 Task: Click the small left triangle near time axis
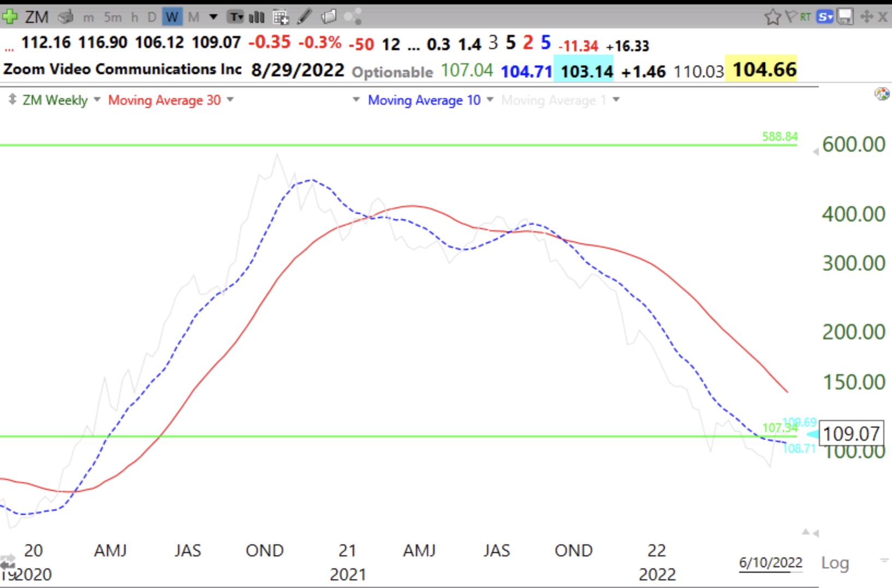coord(816,533)
